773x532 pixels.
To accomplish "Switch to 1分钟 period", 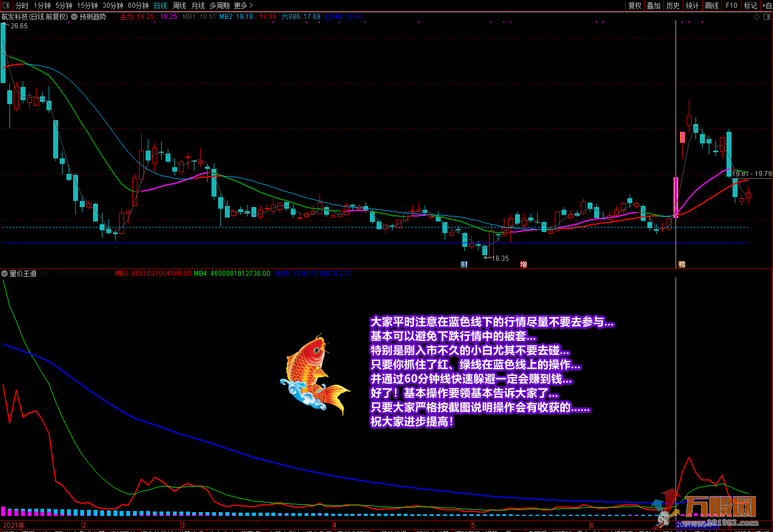I will click(x=42, y=6).
